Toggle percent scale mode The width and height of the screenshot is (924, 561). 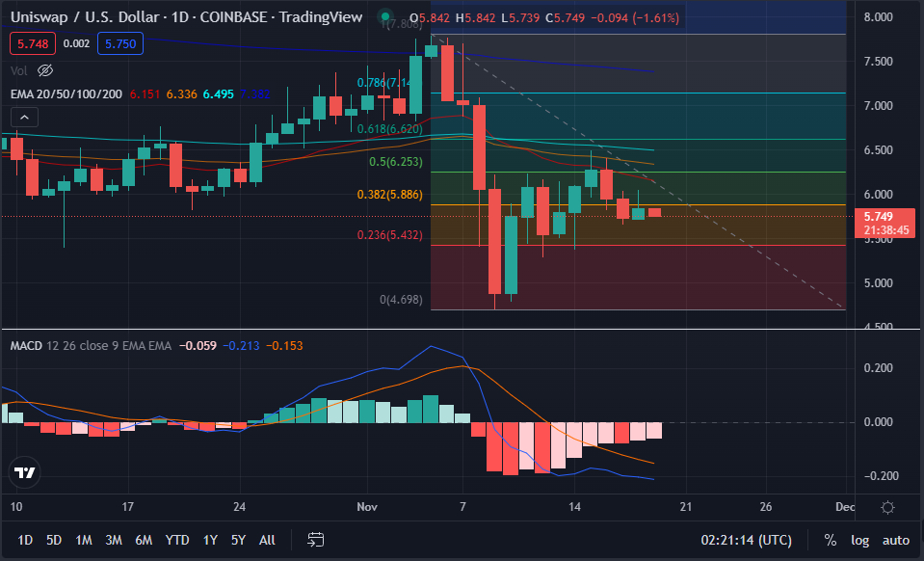point(831,540)
